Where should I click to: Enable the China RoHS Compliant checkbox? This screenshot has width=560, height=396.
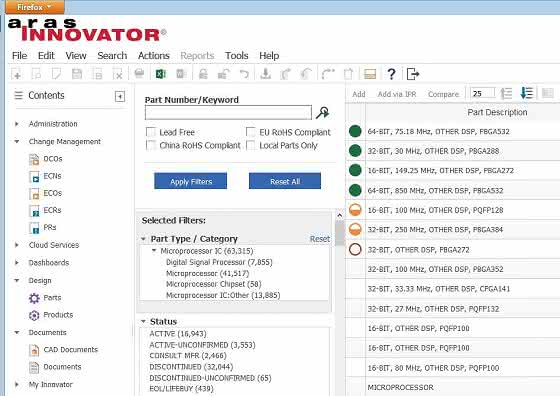151,145
